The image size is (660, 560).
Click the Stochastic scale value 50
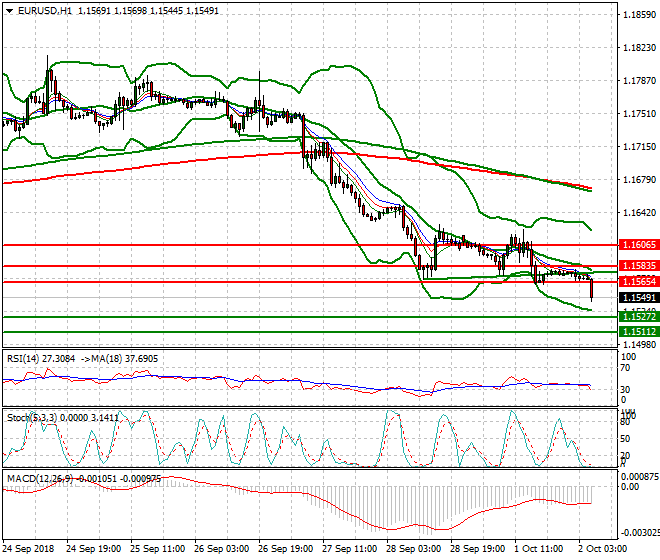point(626,439)
